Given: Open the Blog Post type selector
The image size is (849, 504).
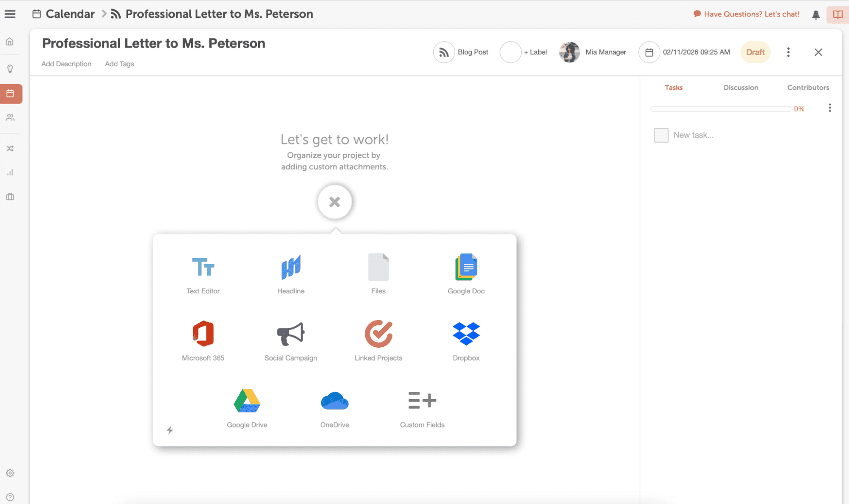Looking at the screenshot, I should point(461,52).
